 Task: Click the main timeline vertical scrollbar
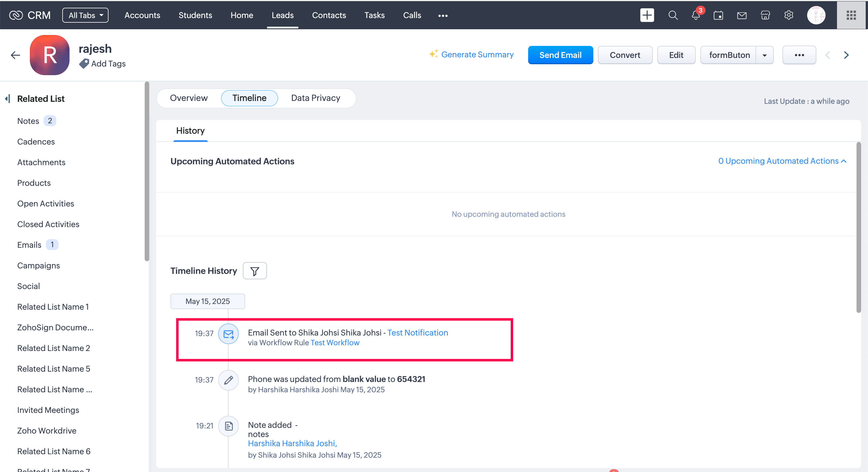click(859, 228)
